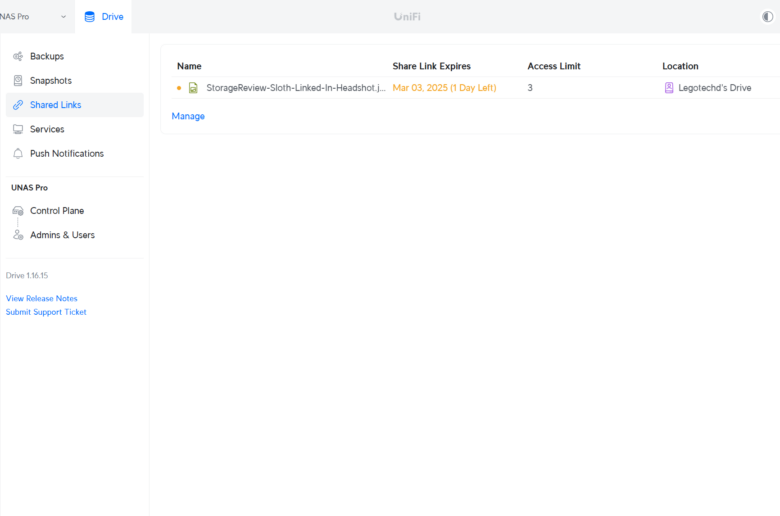Click the Drive database icon
Image resolution: width=780 pixels, height=516 pixels.
[90, 17]
